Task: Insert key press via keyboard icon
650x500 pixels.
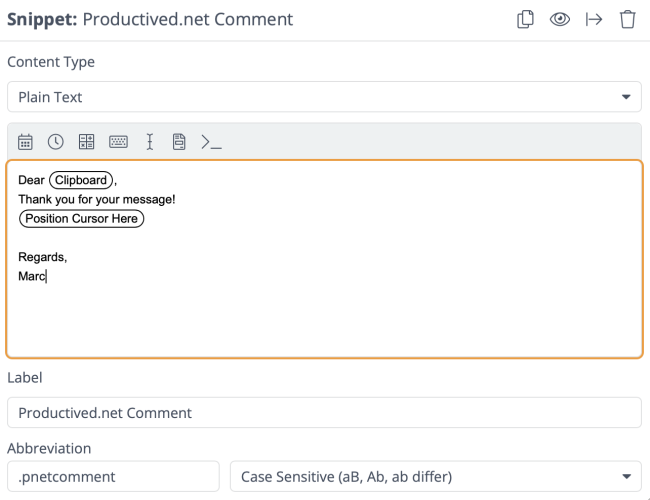Action: 118,142
